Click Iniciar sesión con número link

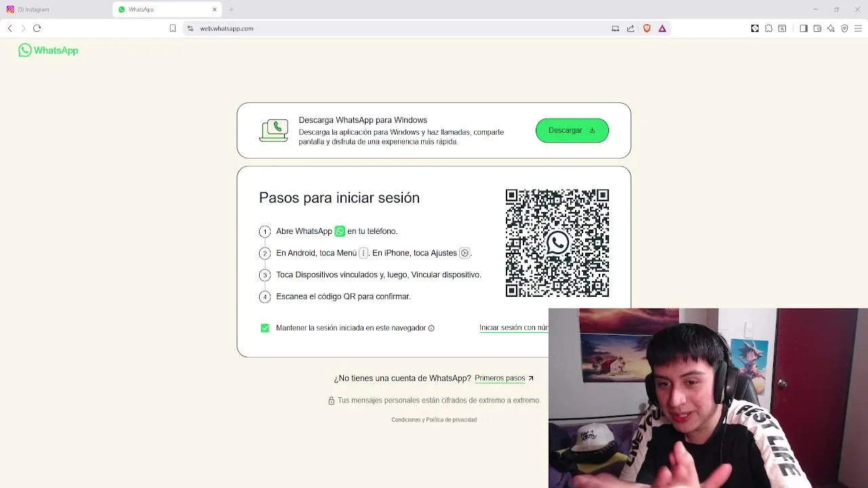(514, 327)
